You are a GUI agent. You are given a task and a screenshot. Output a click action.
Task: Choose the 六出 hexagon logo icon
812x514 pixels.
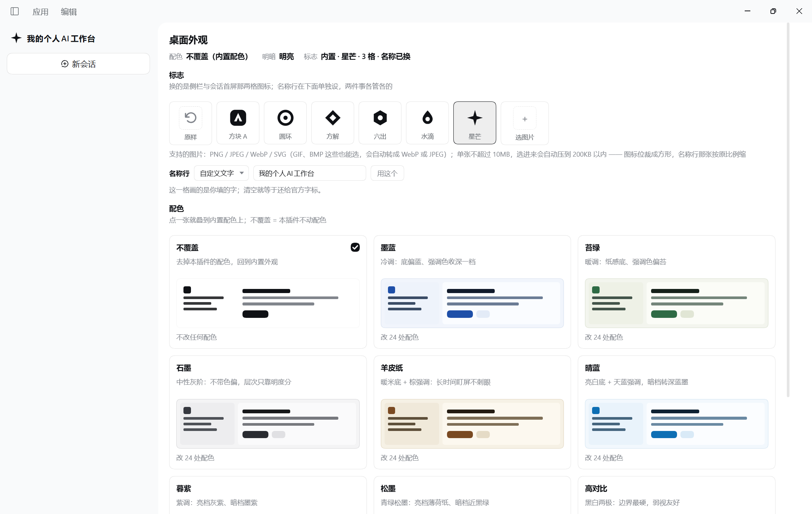coord(380,123)
